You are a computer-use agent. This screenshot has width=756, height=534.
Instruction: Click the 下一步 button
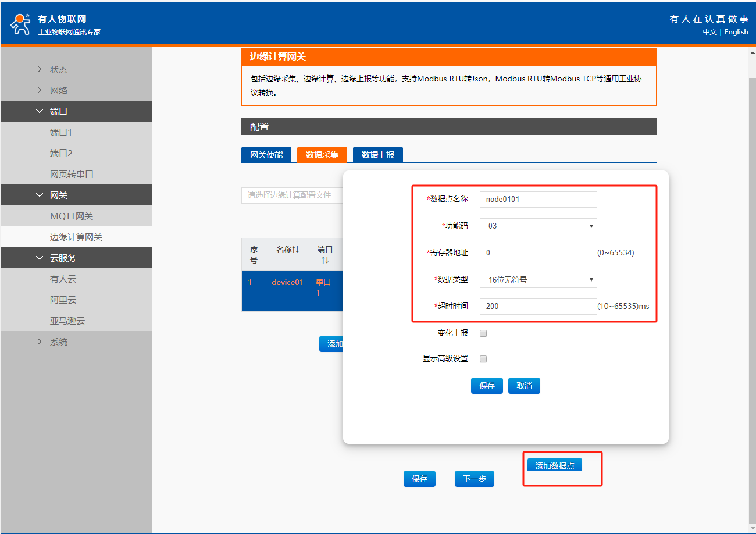pyautogui.click(x=474, y=479)
